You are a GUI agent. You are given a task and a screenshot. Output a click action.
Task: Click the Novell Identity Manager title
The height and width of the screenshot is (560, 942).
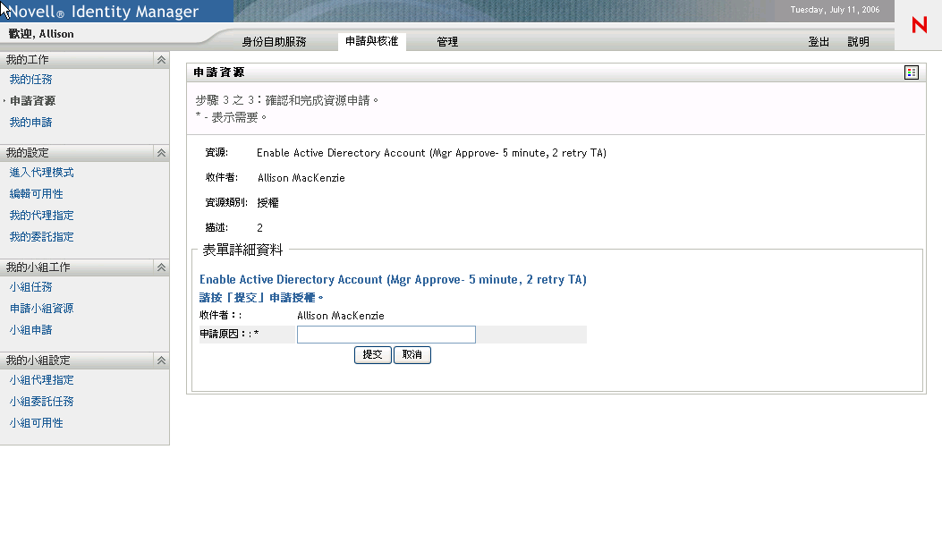click(x=104, y=12)
